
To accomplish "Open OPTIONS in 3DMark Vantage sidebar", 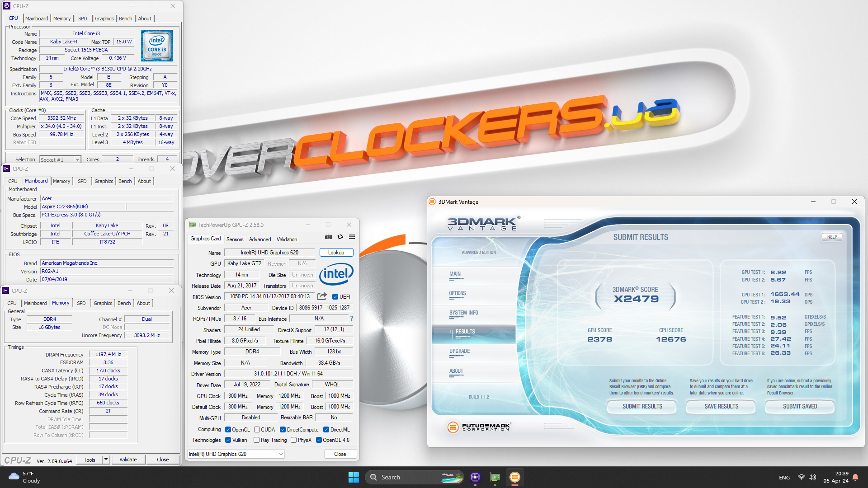I will (x=458, y=293).
